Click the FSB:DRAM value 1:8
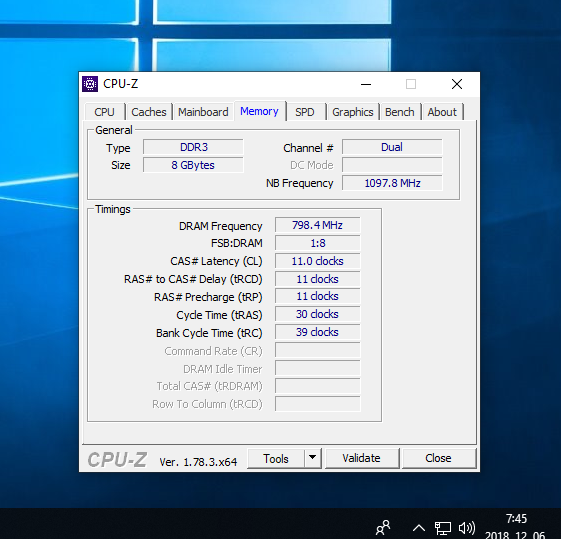The image size is (561, 539). (x=318, y=243)
